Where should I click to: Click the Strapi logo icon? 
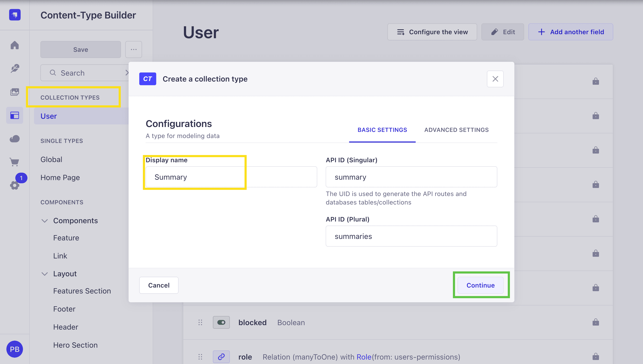[x=15, y=15]
